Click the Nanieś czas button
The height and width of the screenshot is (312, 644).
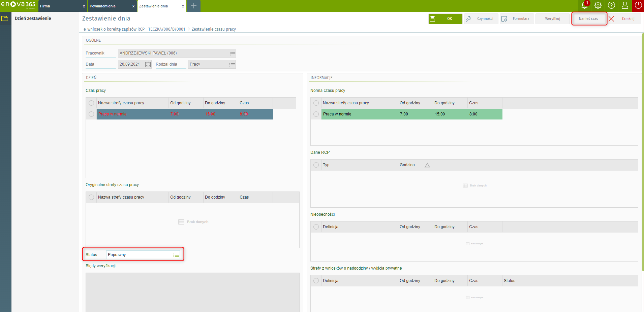(588, 19)
